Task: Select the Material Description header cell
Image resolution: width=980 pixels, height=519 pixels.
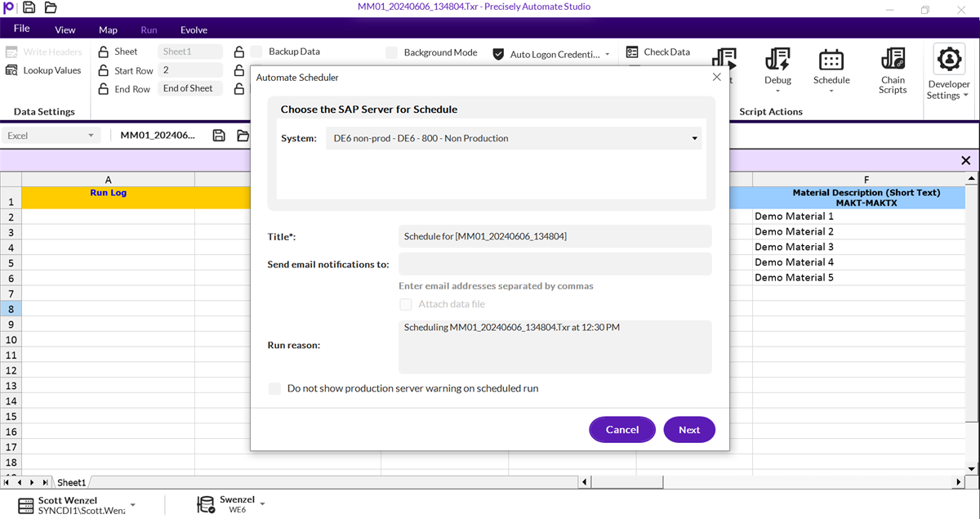Action: [859, 198]
